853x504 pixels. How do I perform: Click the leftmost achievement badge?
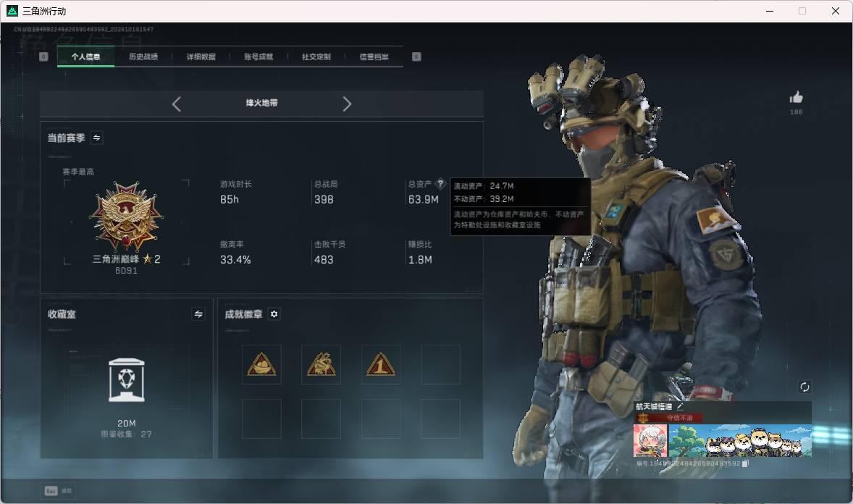point(261,365)
